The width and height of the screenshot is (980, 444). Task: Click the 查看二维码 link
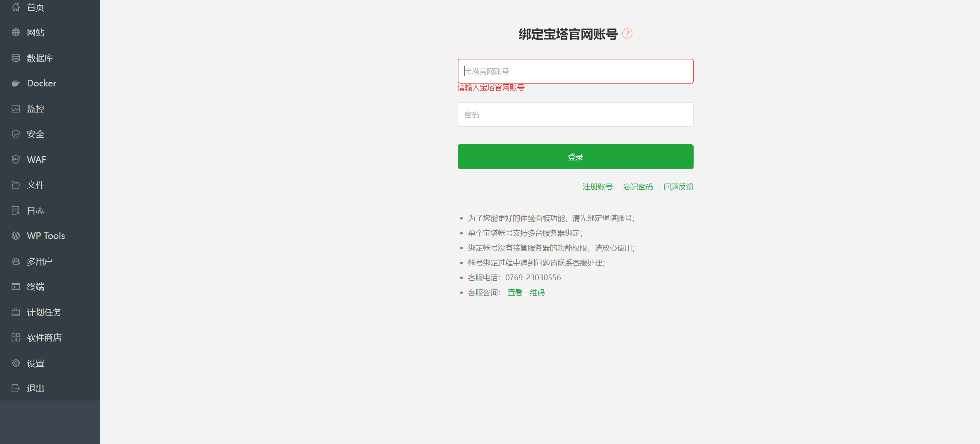click(x=526, y=293)
